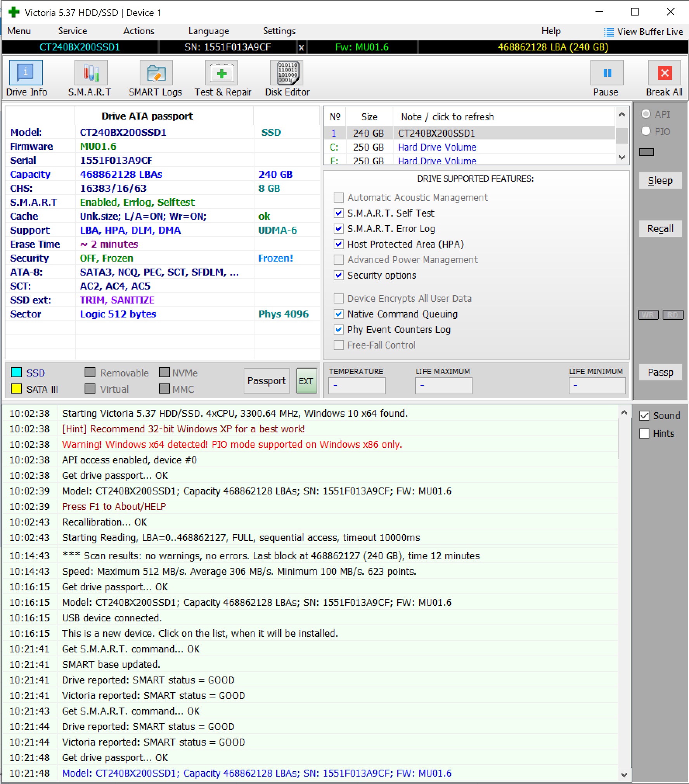
Task: Click the yellow SATA III color swatch
Action: click(x=16, y=389)
